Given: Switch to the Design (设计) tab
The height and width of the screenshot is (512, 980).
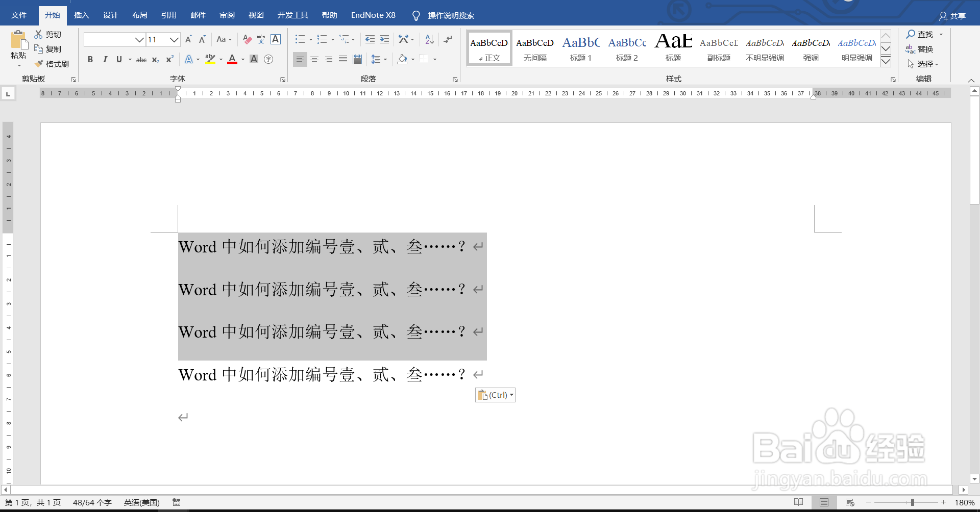Looking at the screenshot, I should 110,15.
